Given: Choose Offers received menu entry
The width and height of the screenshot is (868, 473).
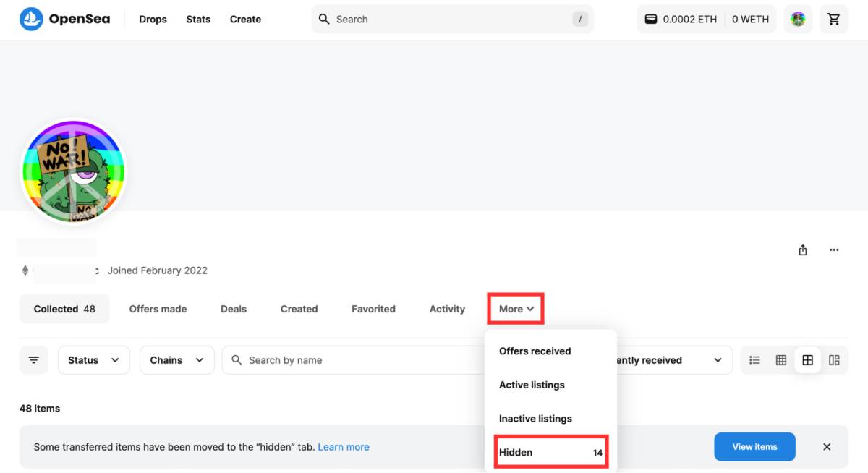Looking at the screenshot, I should coord(535,351).
